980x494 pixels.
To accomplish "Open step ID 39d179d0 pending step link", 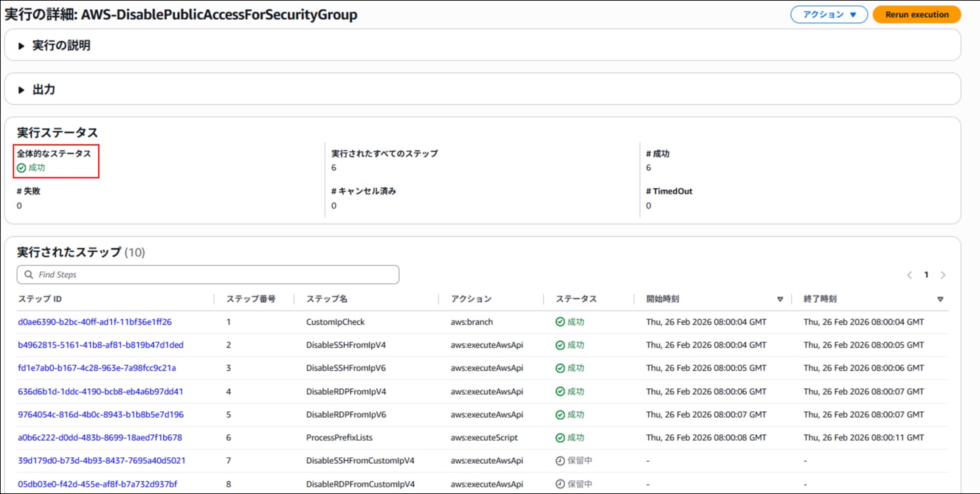I will pyautogui.click(x=101, y=460).
